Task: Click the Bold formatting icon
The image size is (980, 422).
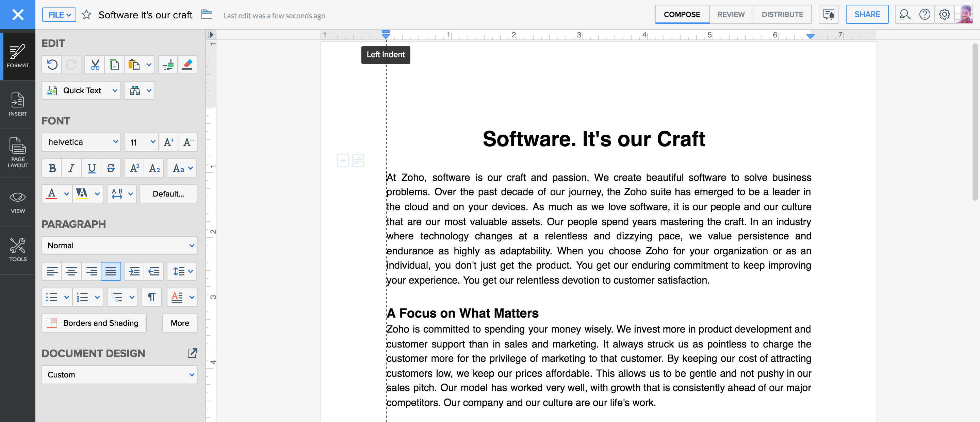Action: click(x=51, y=169)
